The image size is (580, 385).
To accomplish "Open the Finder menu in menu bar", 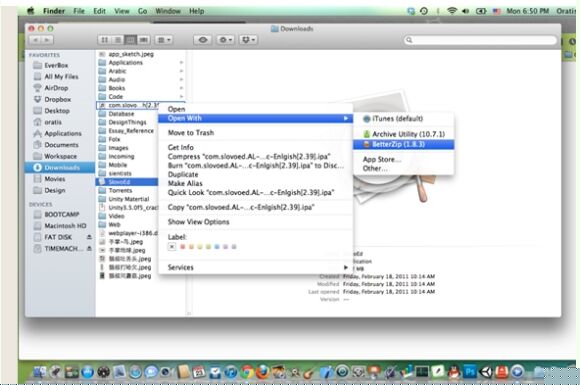I will [x=54, y=11].
